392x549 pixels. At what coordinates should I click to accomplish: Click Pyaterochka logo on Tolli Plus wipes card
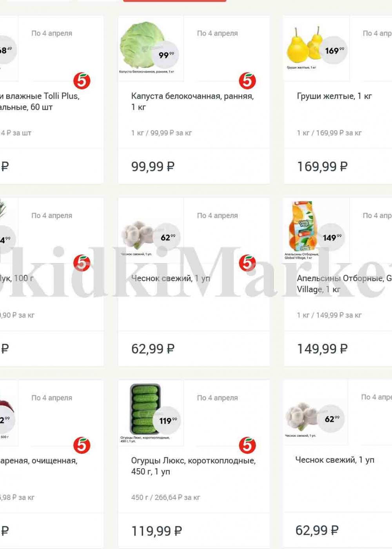point(82,81)
